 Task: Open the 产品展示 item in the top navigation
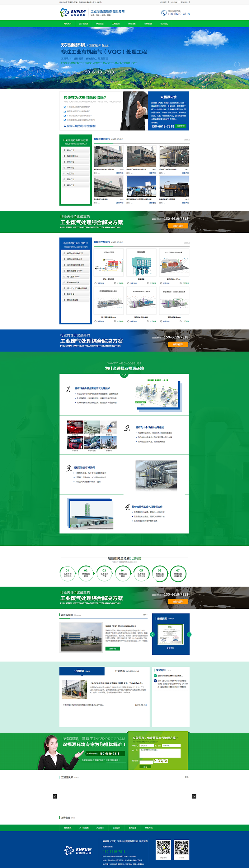100,24
